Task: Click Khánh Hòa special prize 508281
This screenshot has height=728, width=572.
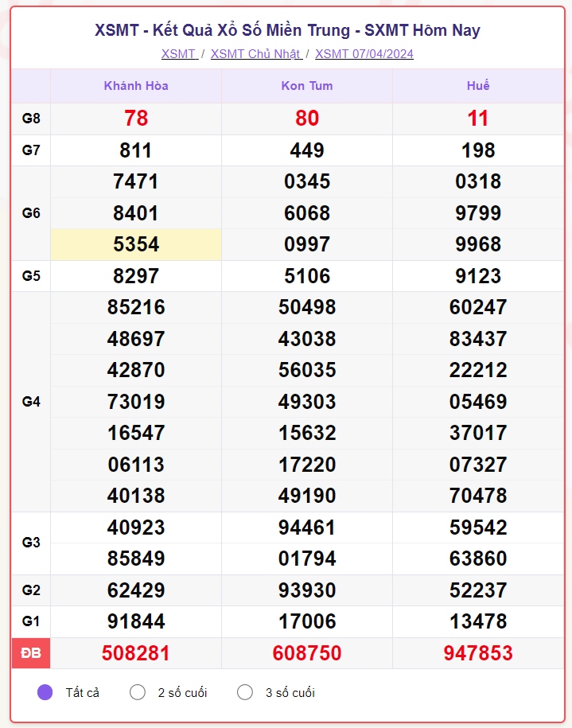Action: point(136,653)
